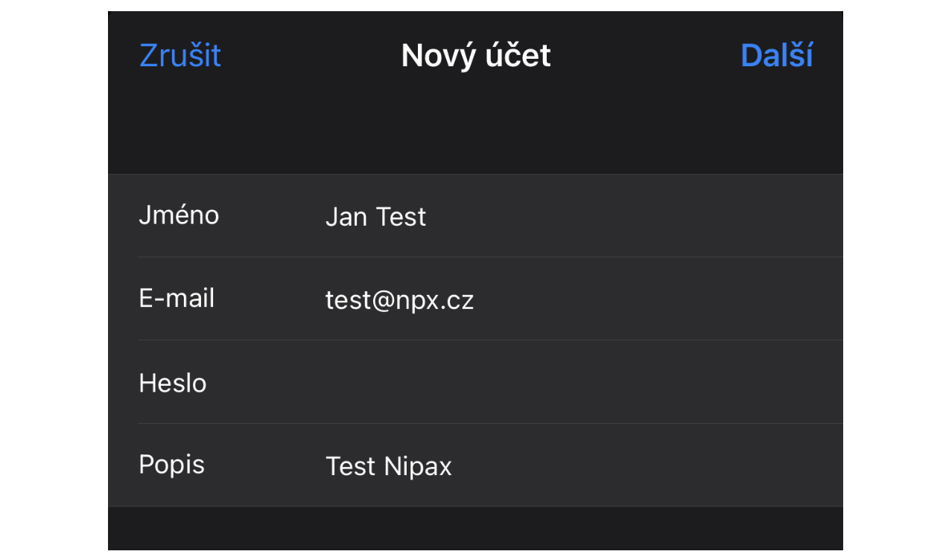
Task: Click the Nový účet title
Action: click(x=475, y=56)
